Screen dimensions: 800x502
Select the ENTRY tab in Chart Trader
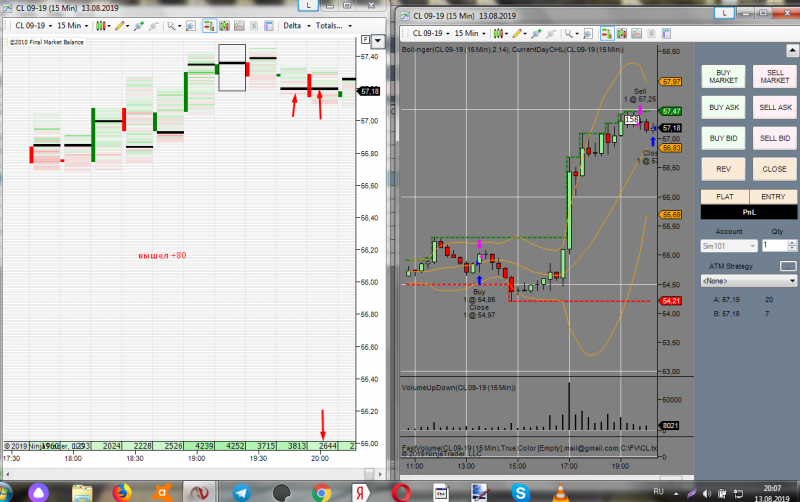pos(773,197)
